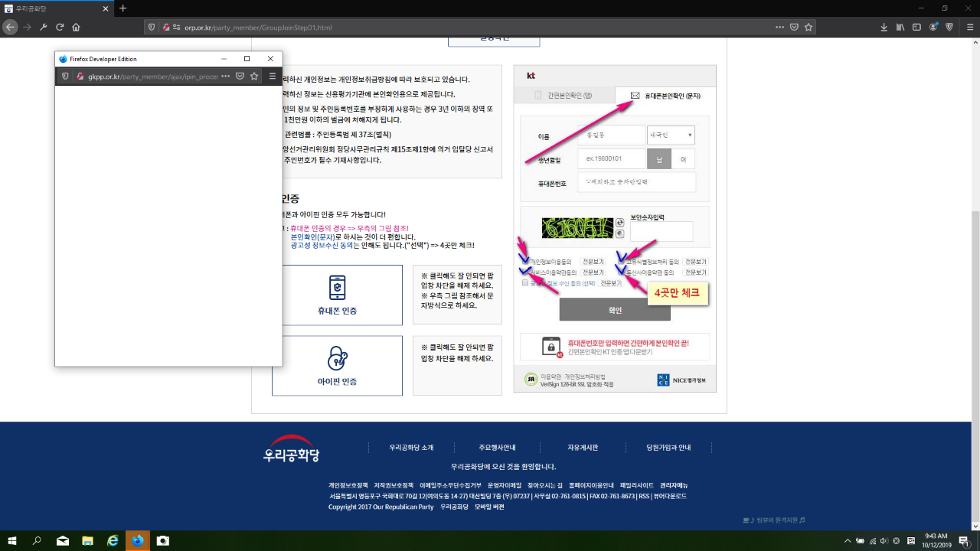The image size is (980, 551).
Task: Click the page's vertical scrollbar
Action: 975,230
